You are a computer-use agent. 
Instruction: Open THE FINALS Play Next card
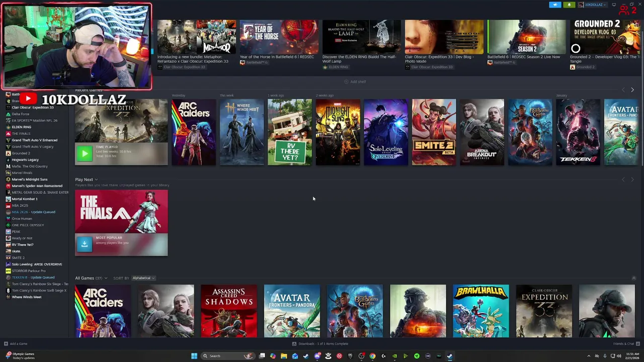pyautogui.click(x=121, y=223)
